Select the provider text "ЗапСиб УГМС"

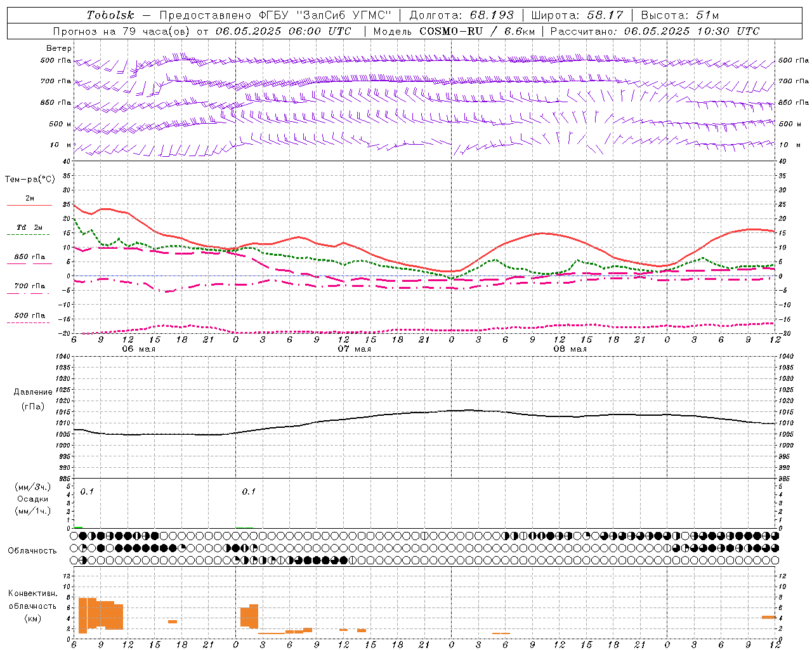(x=344, y=15)
